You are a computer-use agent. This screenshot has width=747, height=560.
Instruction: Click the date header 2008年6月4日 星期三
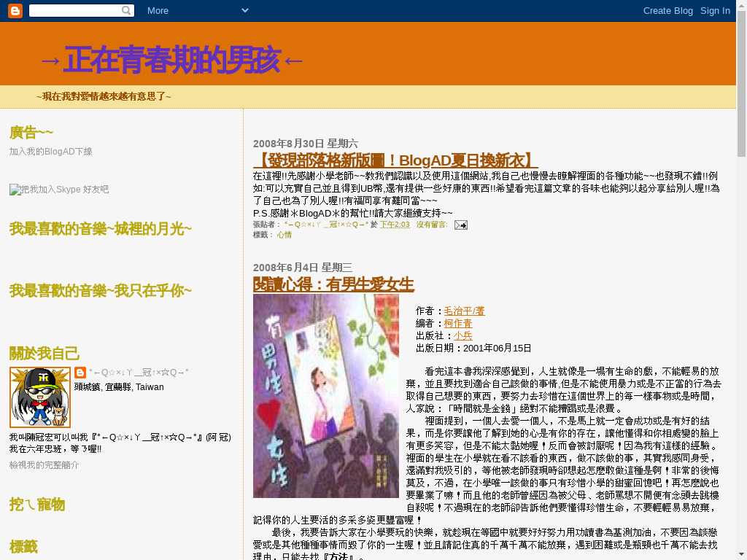[303, 267]
